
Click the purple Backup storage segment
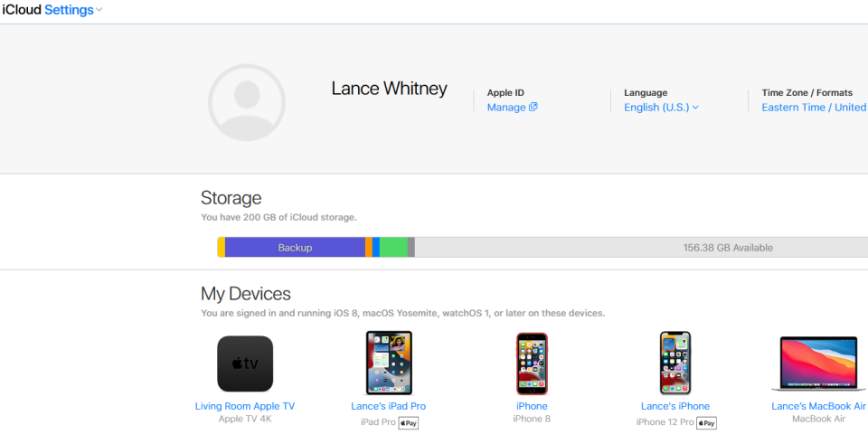coord(295,248)
